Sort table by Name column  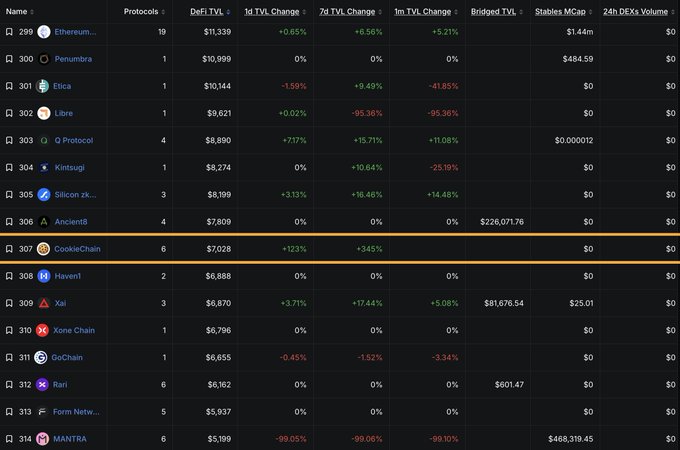pyautogui.click(x=20, y=11)
